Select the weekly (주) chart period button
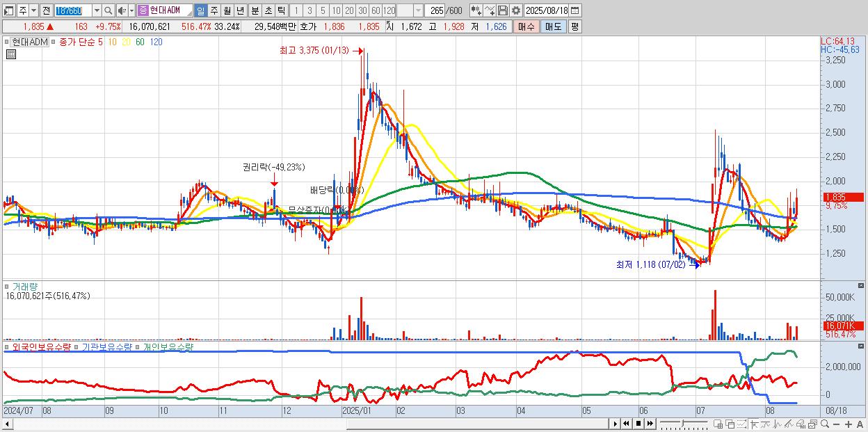 click(214, 10)
